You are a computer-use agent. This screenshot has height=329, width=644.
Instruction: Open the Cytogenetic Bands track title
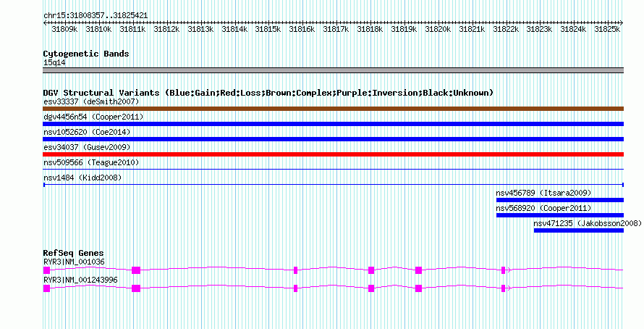coord(86,54)
